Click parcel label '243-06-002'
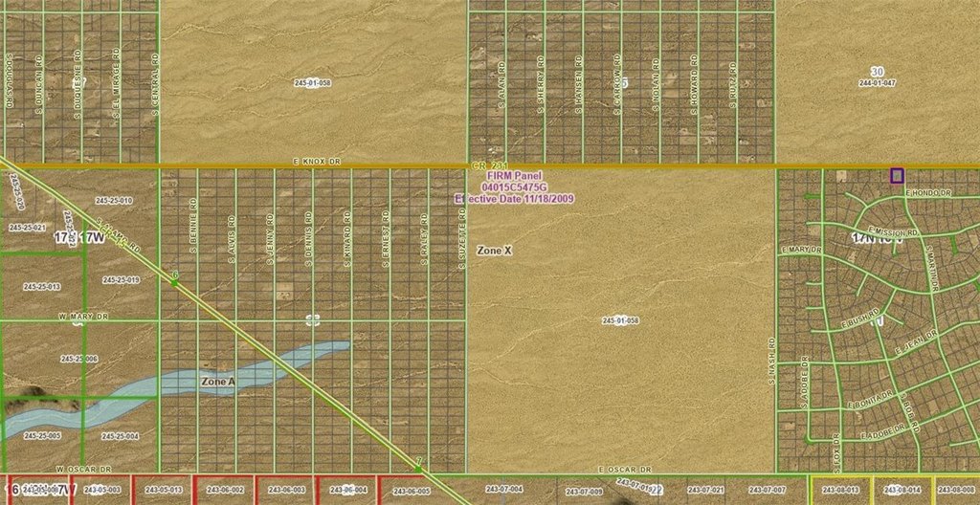Screen dimensions: 980x505 (x=224, y=490)
